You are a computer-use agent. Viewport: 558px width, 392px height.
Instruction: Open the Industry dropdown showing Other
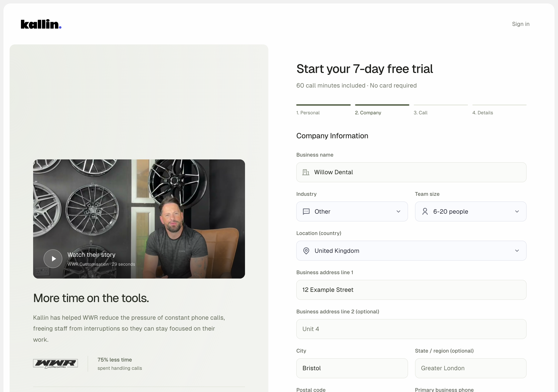pyautogui.click(x=352, y=211)
